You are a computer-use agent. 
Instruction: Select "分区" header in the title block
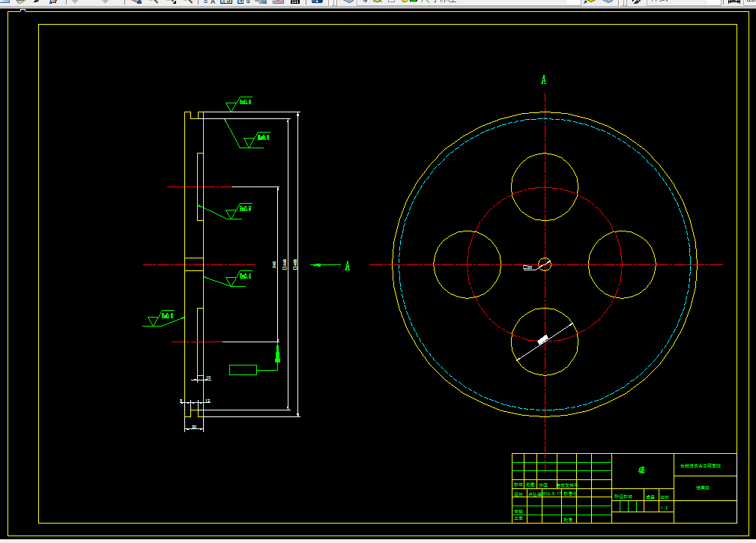click(x=543, y=485)
